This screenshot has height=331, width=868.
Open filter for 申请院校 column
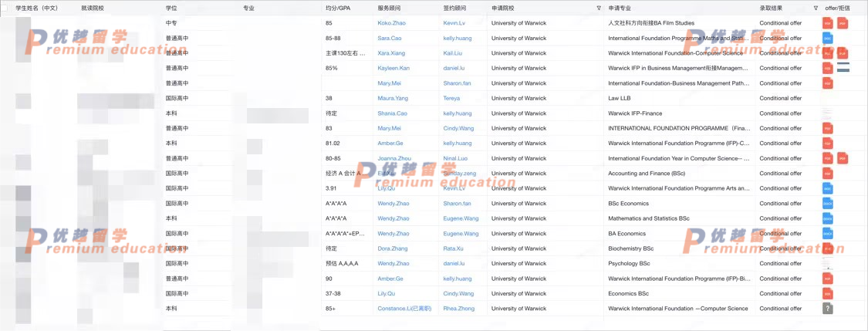point(599,8)
